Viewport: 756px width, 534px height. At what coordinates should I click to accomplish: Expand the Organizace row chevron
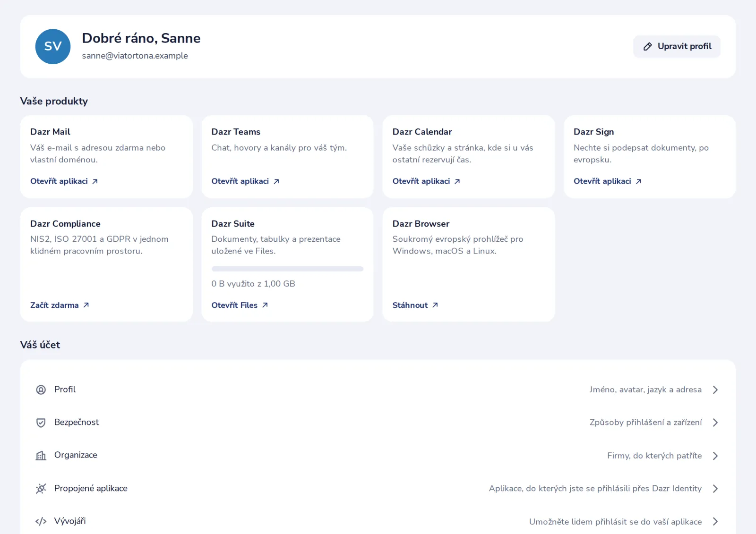click(715, 456)
